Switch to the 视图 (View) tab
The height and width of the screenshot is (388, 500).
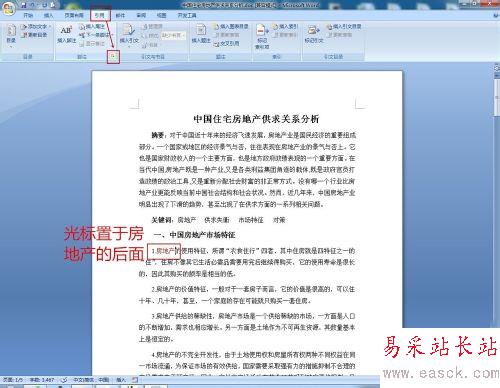point(161,15)
